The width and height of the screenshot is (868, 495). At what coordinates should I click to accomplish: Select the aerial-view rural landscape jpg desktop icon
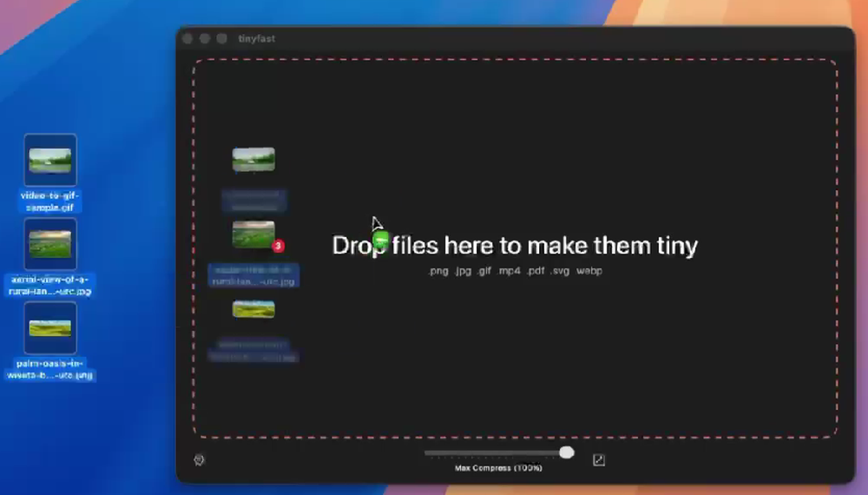(50, 244)
